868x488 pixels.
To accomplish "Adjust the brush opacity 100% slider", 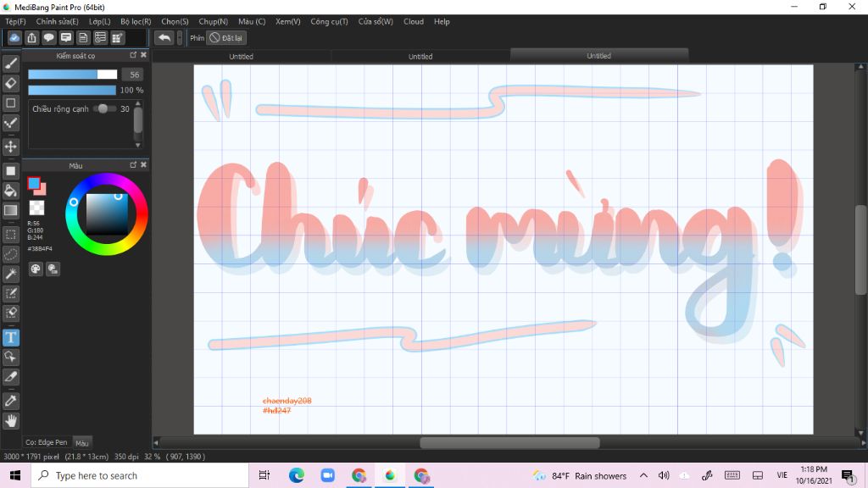I will pos(73,90).
